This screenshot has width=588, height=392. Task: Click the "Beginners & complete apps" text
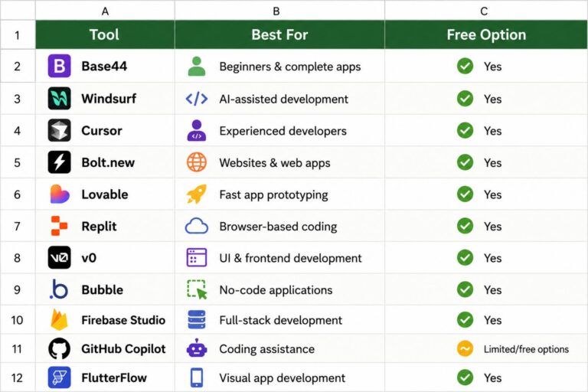pyautogui.click(x=290, y=67)
